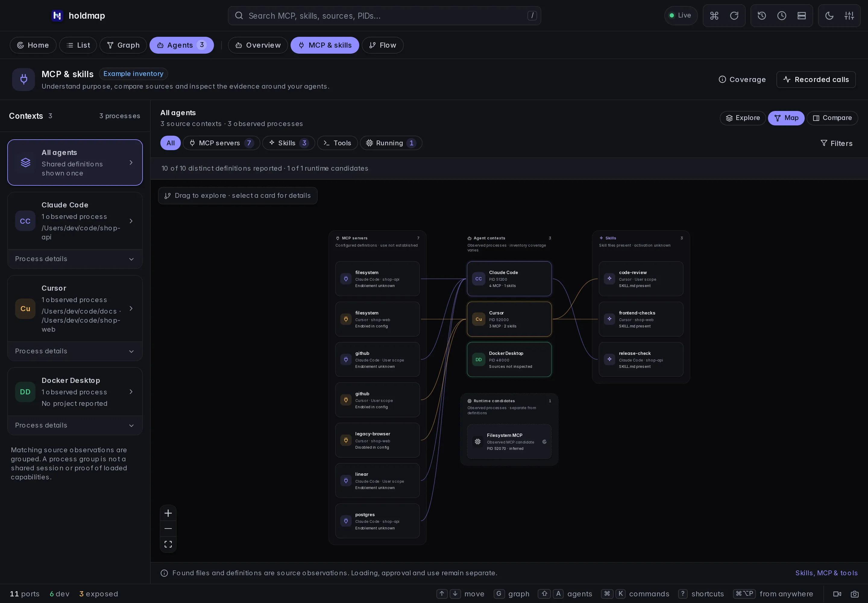Viewport: 868px width, 603px height.
Task: Click DD icon on Docker Desktop node
Action: (479, 360)
